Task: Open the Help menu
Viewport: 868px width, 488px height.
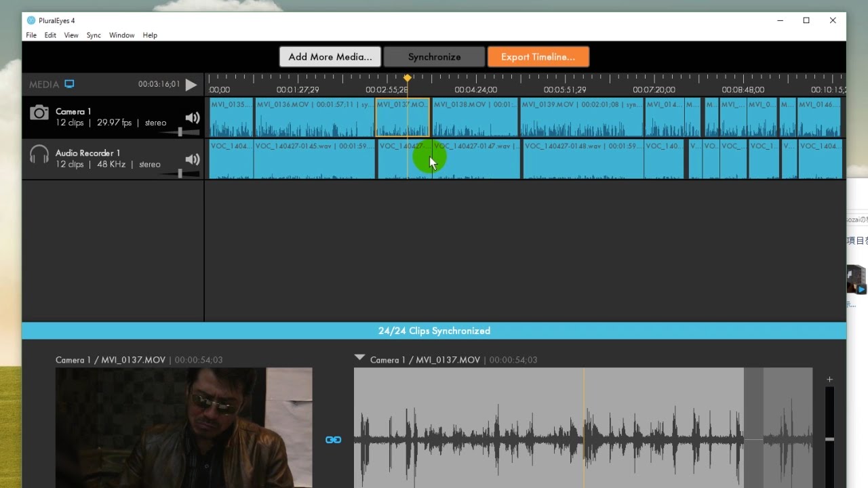Action: (150, 35)
